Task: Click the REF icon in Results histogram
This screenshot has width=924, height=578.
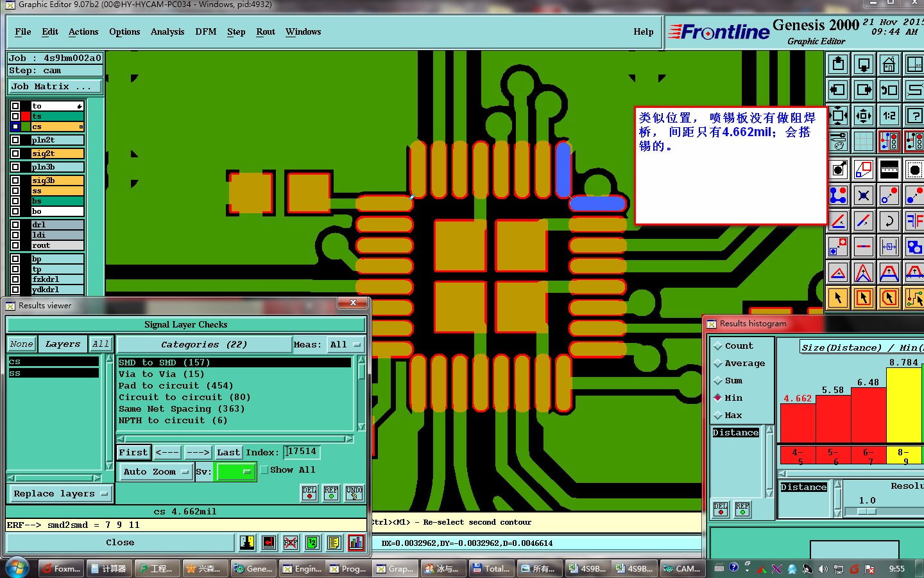Action: pyautogui.click(x=742, y=510)
